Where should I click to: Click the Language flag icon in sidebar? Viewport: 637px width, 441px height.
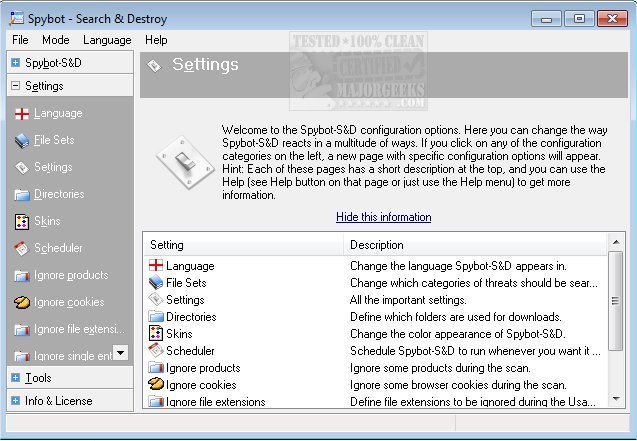[22, 114]
